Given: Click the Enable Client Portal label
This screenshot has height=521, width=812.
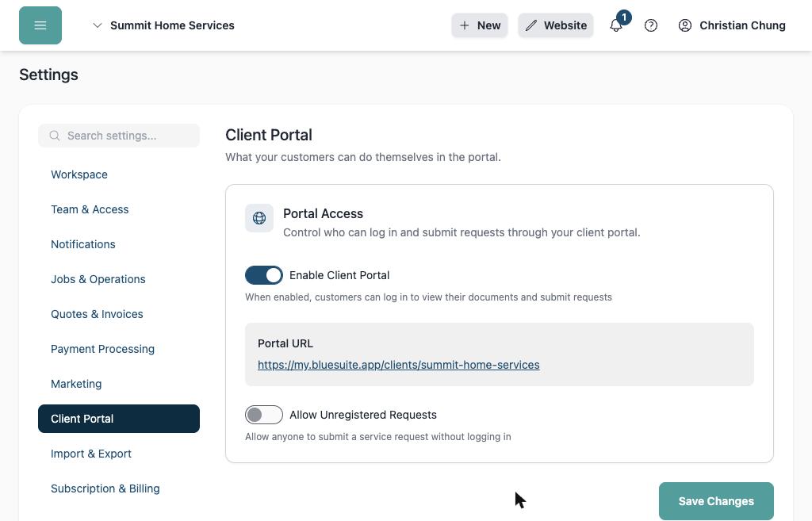Looking at the screenshot, I should pyautogui.click(x=339, y=275).
